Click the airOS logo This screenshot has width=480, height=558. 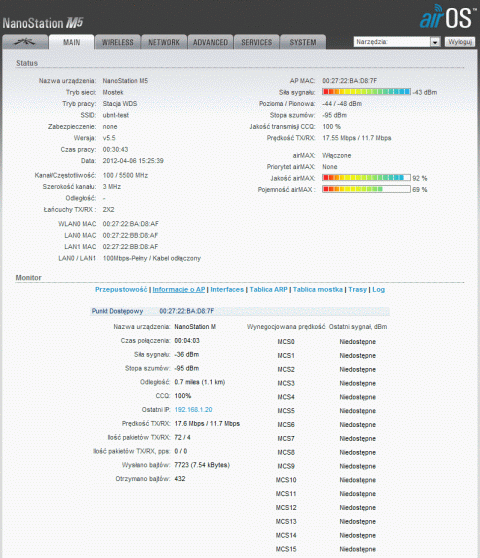coord(448,17)
